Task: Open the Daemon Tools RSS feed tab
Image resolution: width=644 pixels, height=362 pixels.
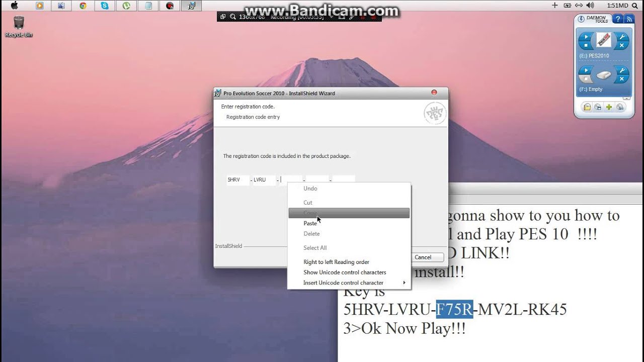Action: coord(628,19)
